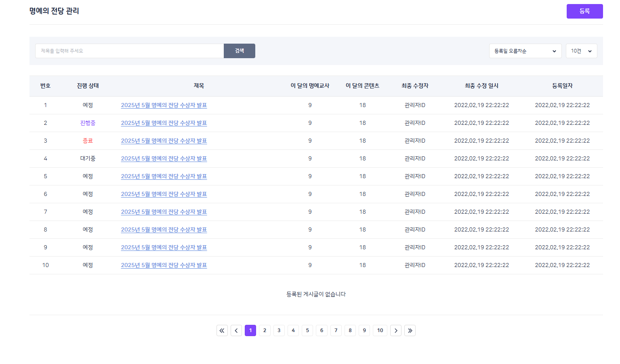Open the title link in row 1
The width and height of the screenshot is (620, 364).
click(164, 105)
